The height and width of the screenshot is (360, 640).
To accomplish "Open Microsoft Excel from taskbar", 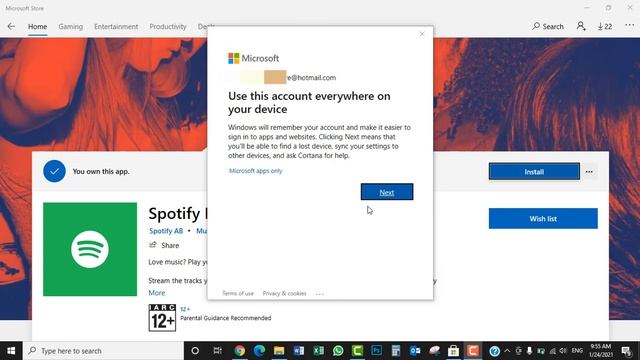I will tap(318, 351).
